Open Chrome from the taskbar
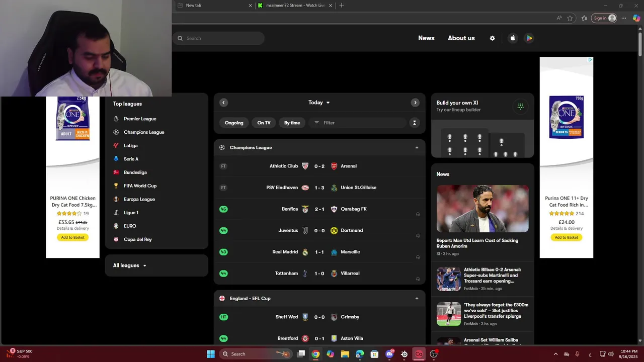Viewport: 644px width, 362px height. point(315,354)
